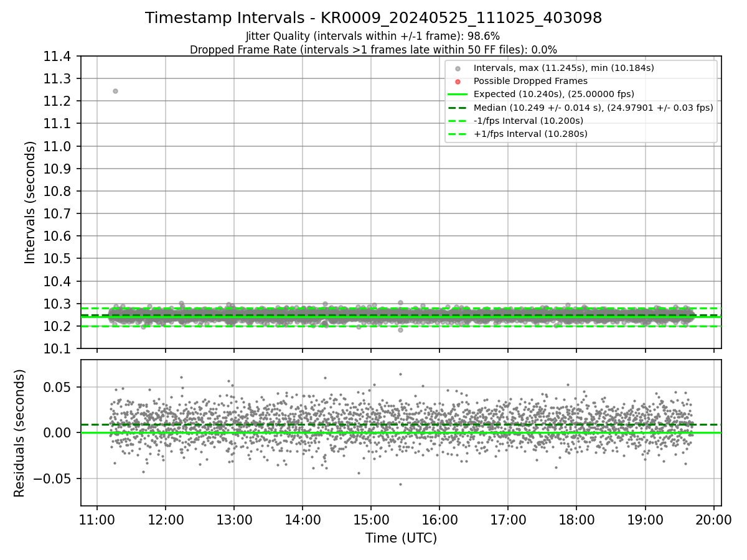Image resolution: width=747 pixels, height=560 pixels.
Task: Click the 18:00 x-axis tick label
Action: click(x=576, y=519)
